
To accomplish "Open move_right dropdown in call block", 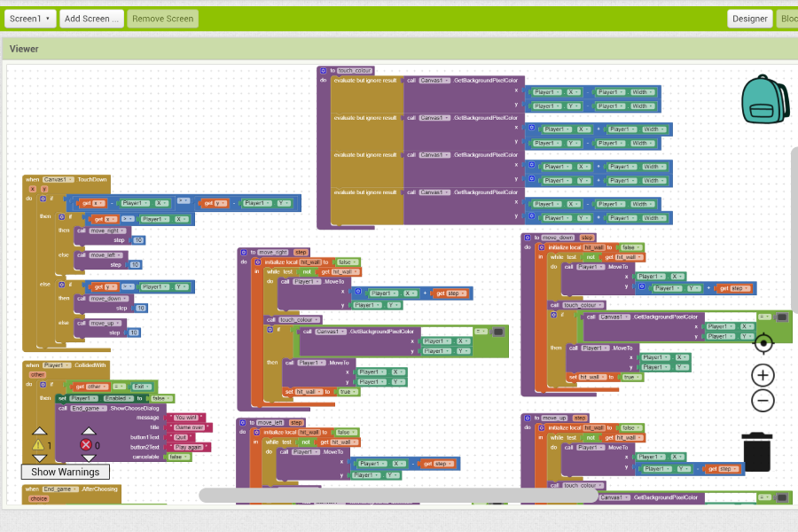I will 108,231.
